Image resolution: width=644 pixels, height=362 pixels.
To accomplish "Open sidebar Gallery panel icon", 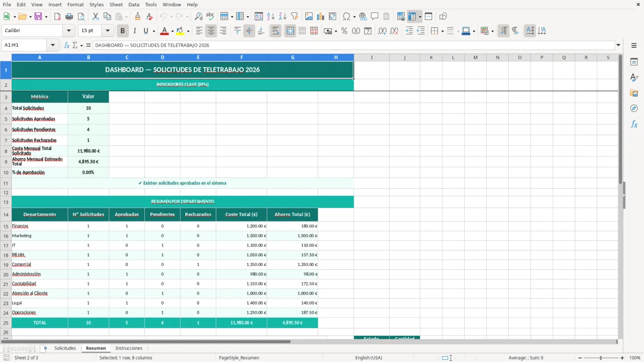I will [634, 93].
